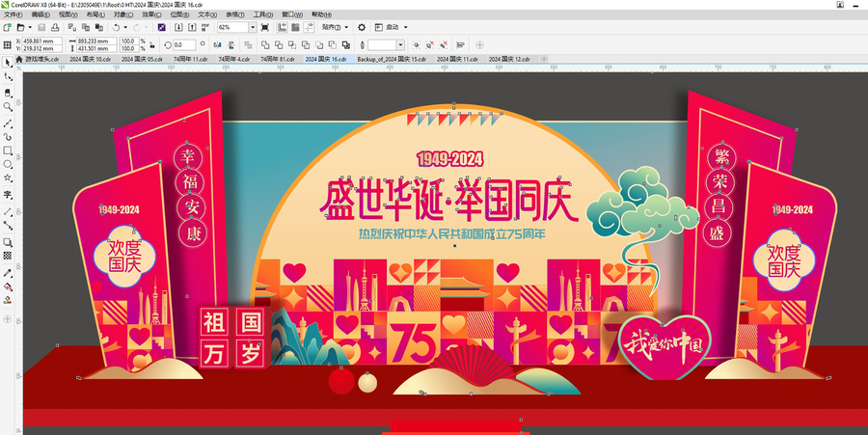Image resolution: width=868 pixels, height=435 pixels.
Task: Select the Freehand line tool
Action: [x=8, y=123]
